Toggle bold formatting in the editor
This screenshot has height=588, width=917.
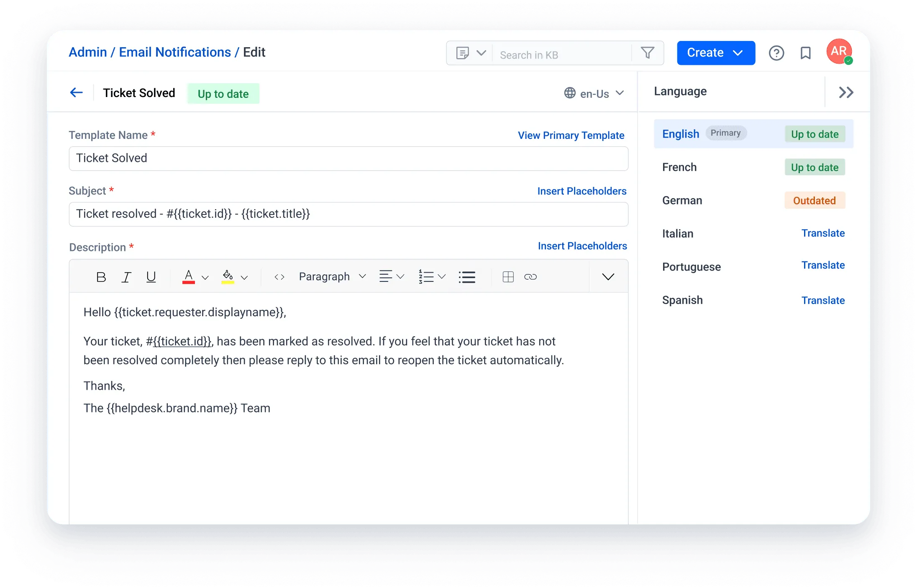pyautogui.click(x=100, y=276)
